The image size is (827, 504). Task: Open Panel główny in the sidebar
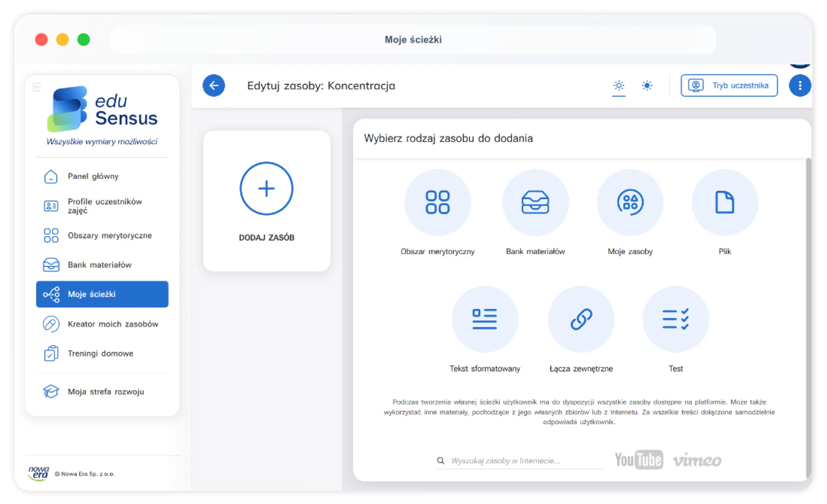point(102,176)
